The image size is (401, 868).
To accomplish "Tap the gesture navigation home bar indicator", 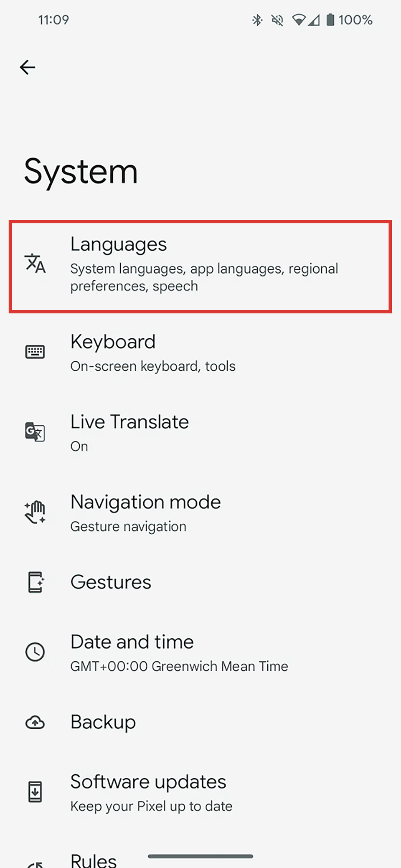I will click(200, 854).
